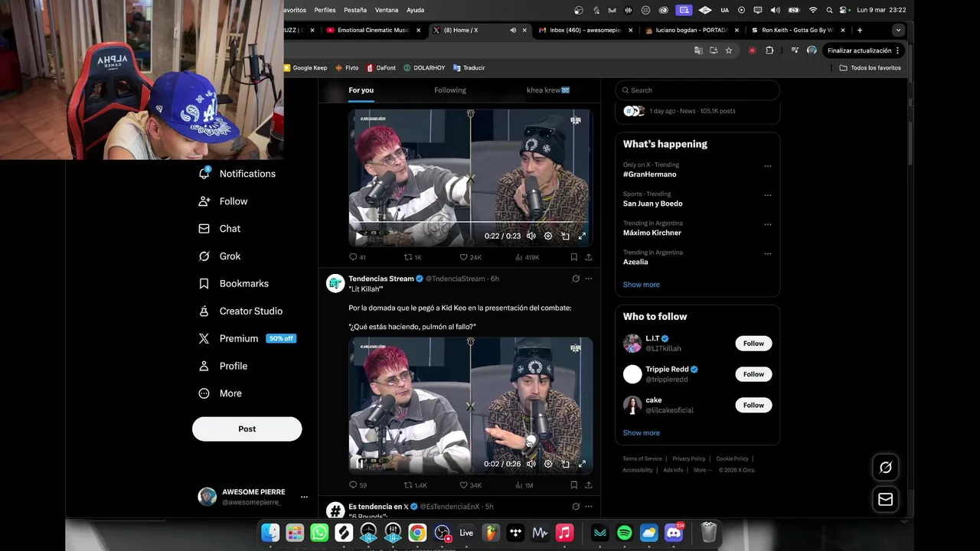Follow L.I.T account
This screenshot has width=980, height=551.
pyautogui.click(x=753, y=344)
